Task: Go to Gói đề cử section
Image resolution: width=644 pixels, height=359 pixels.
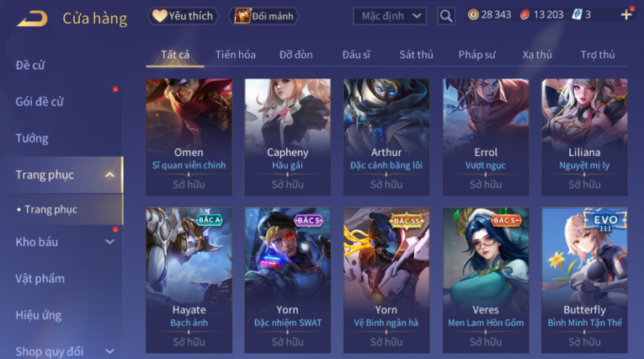Action: (40, 102)
